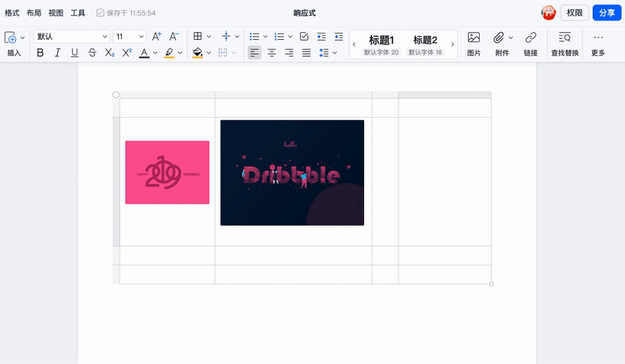Toggle underline formatting
This screenshot has width=625, height=364.
74,52
